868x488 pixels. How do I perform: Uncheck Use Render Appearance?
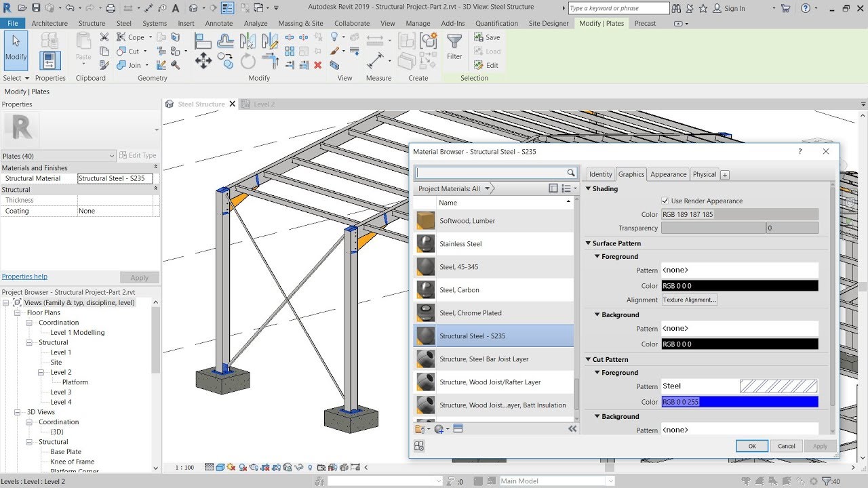665,201
